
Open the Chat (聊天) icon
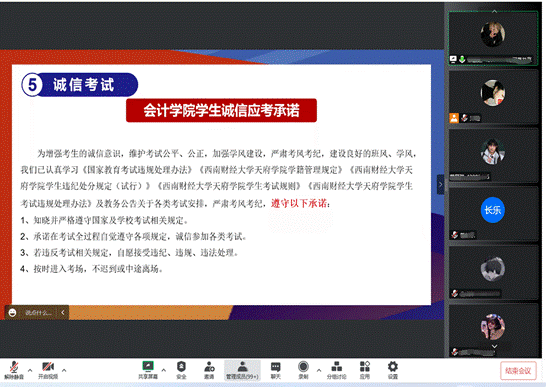pos(275,370)
